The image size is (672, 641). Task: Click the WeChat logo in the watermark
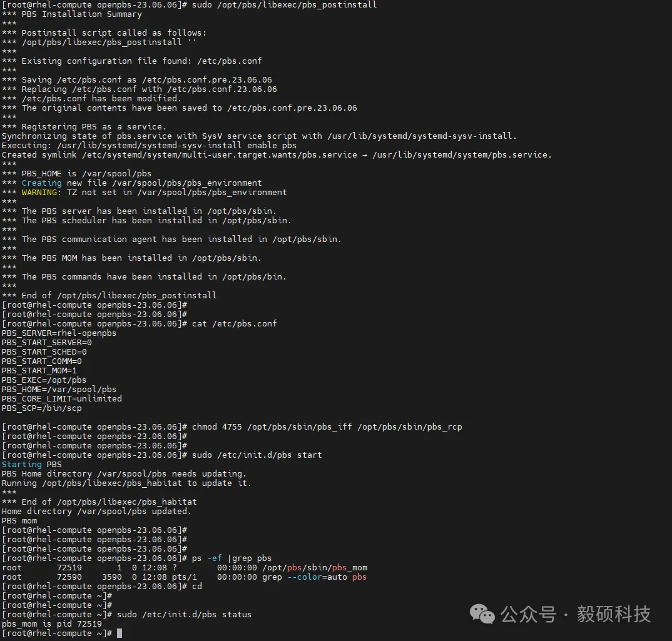(x=482, y=613)
